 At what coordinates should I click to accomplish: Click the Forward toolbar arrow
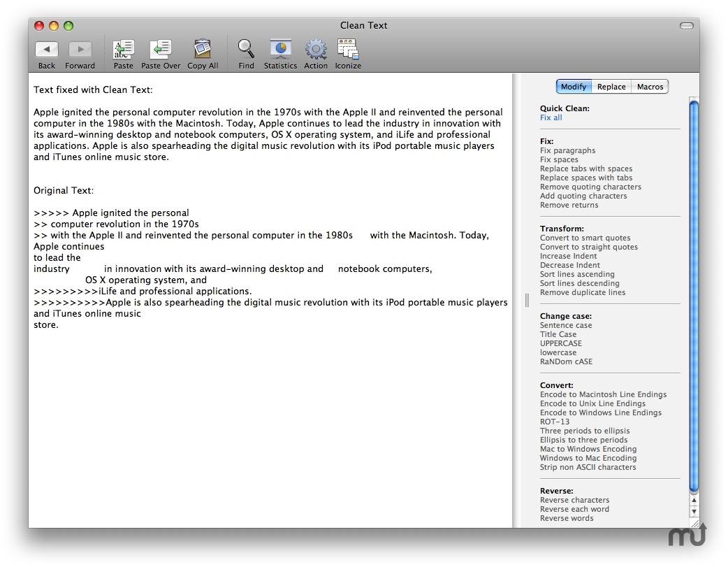(x=80, y=49)
